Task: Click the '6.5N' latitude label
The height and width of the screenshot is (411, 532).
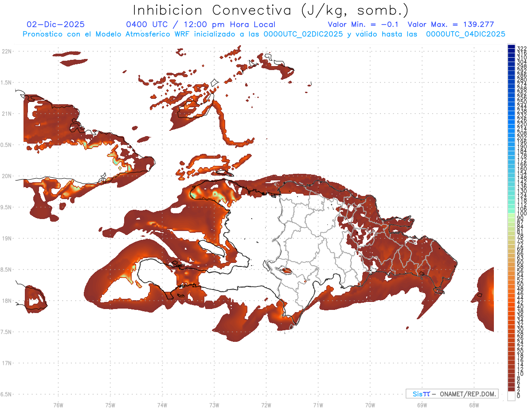Action: point(6,394)
